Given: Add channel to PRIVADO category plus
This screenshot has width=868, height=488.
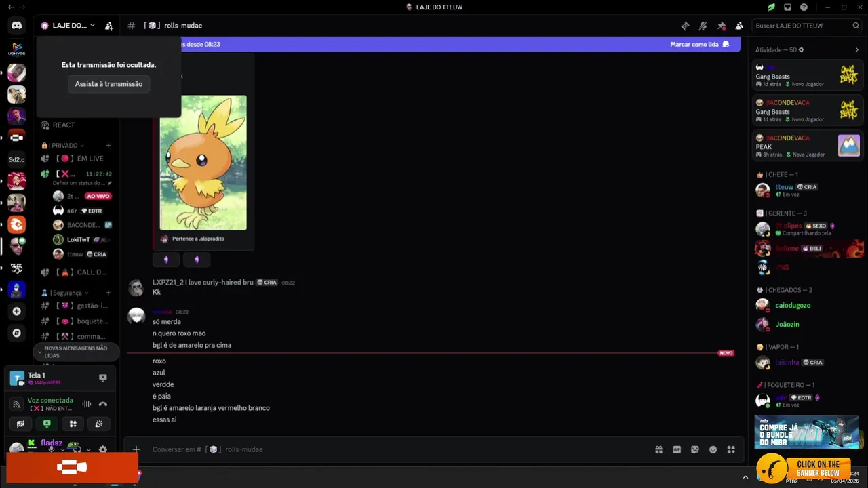Looking at the screenshot, I should click(108, 146).
